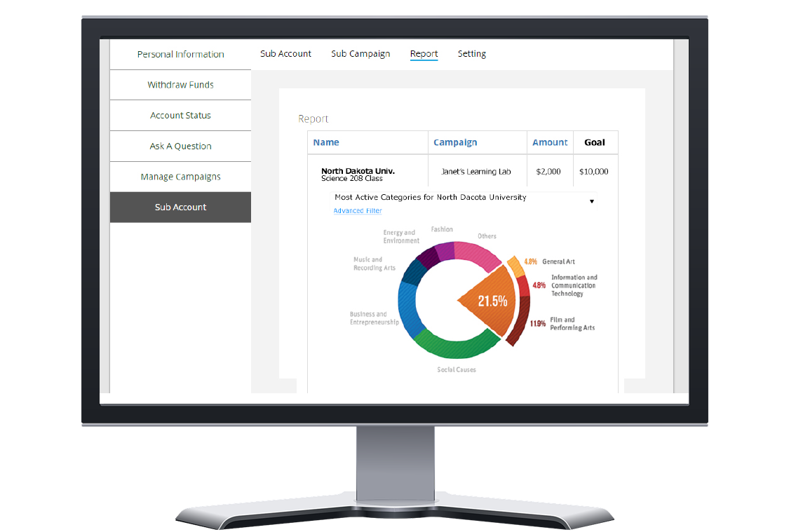Image resolution: width=796 pixels, height=532 pixels.
Task: Click the Report heading text
Action: tap(313, 118)
